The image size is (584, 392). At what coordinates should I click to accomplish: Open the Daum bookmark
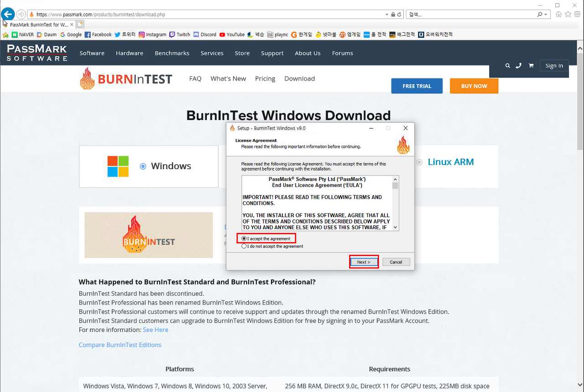pos(47,35)
